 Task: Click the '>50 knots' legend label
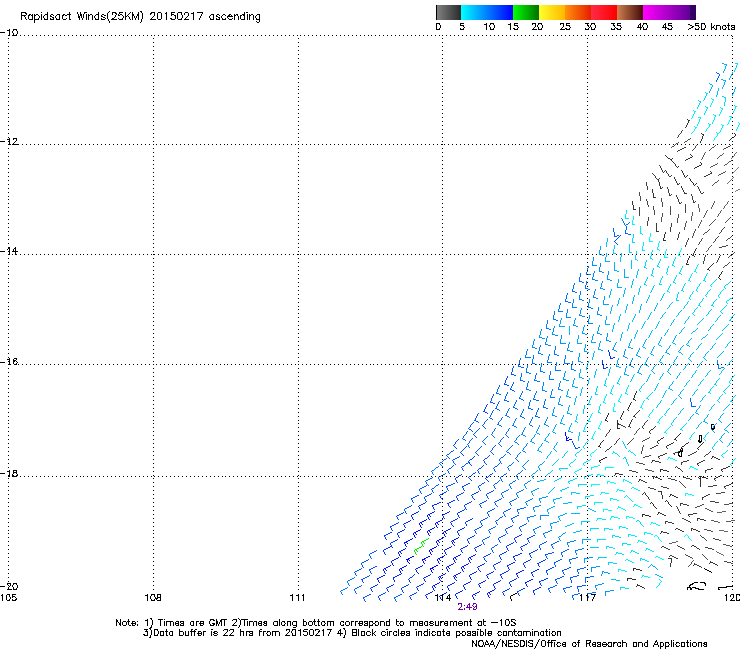(712, 27)
